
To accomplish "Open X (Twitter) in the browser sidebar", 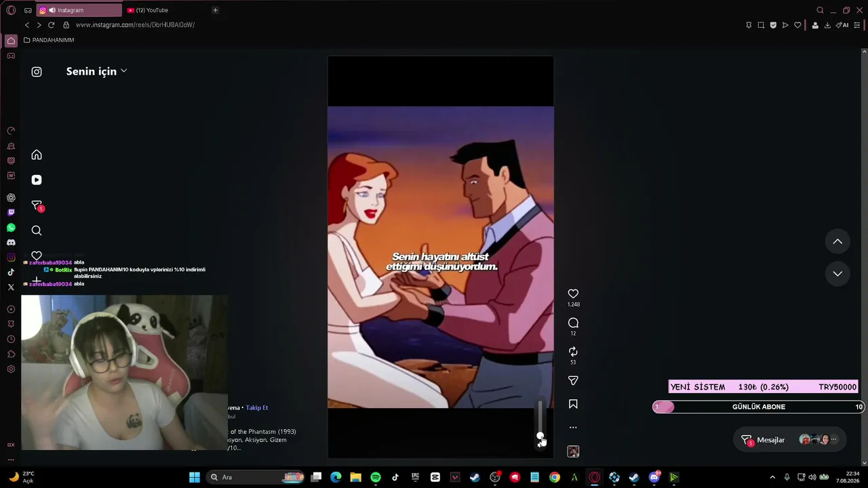I will (11, 287).
